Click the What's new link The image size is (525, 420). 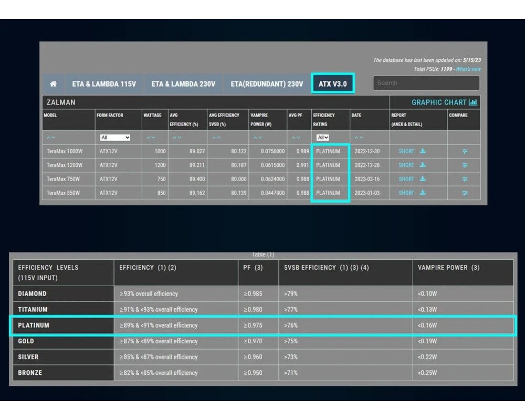pyautogui.click(x=468, y=69)
